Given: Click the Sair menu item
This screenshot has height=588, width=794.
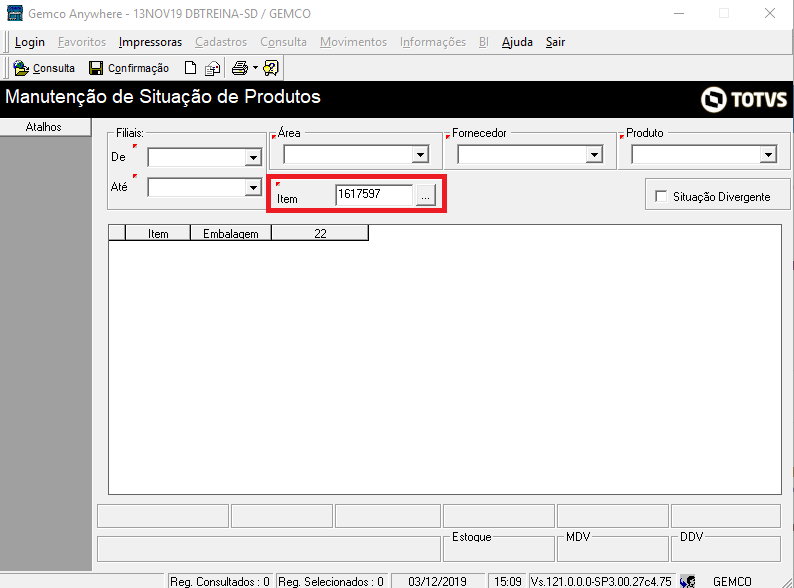Looking at the screenshot, I should (555, 42).
